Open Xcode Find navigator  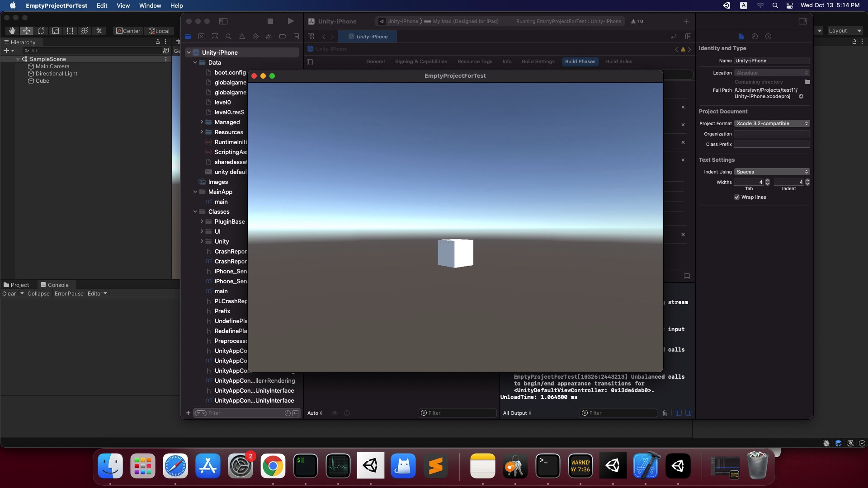coord(228,37)
